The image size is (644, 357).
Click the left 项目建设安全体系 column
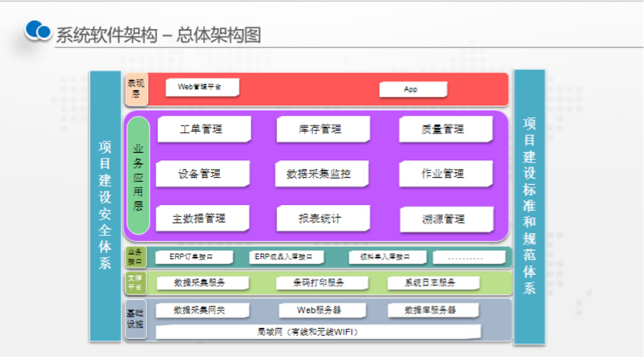pyautogui.click(x=105, y=205)
